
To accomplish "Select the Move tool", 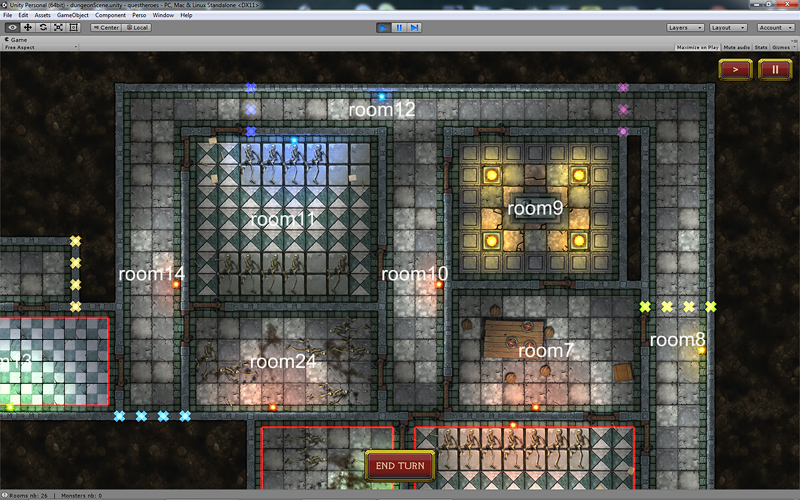I will tap(27, 27).
